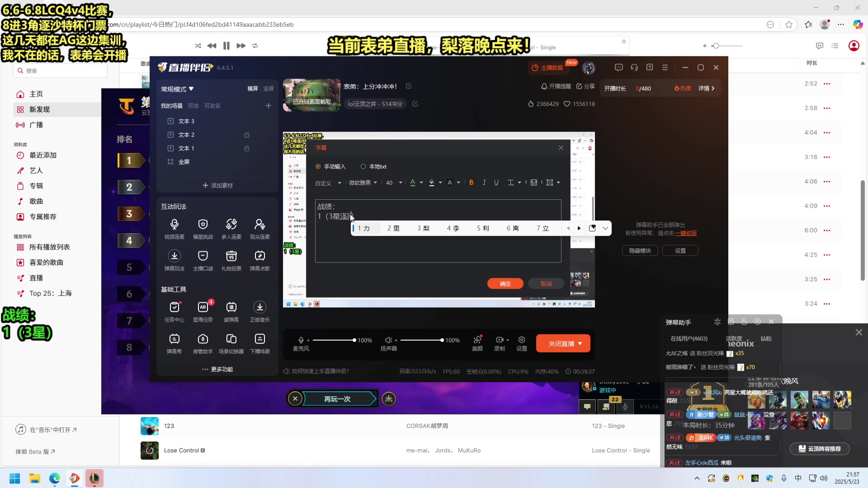Open 读弹幕 read-danmaku tool
Screen dimensions: 868x488
(x=231, y=311)
